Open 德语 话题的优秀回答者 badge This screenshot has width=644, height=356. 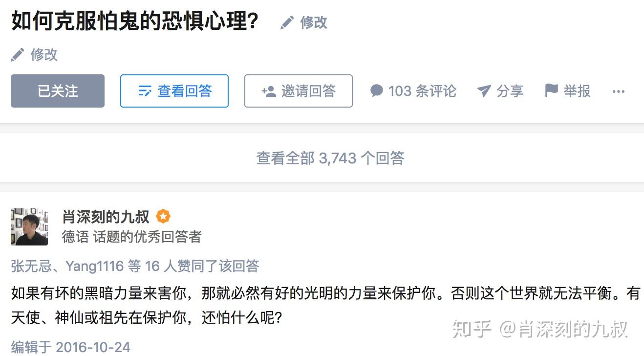tap(132, 236)
